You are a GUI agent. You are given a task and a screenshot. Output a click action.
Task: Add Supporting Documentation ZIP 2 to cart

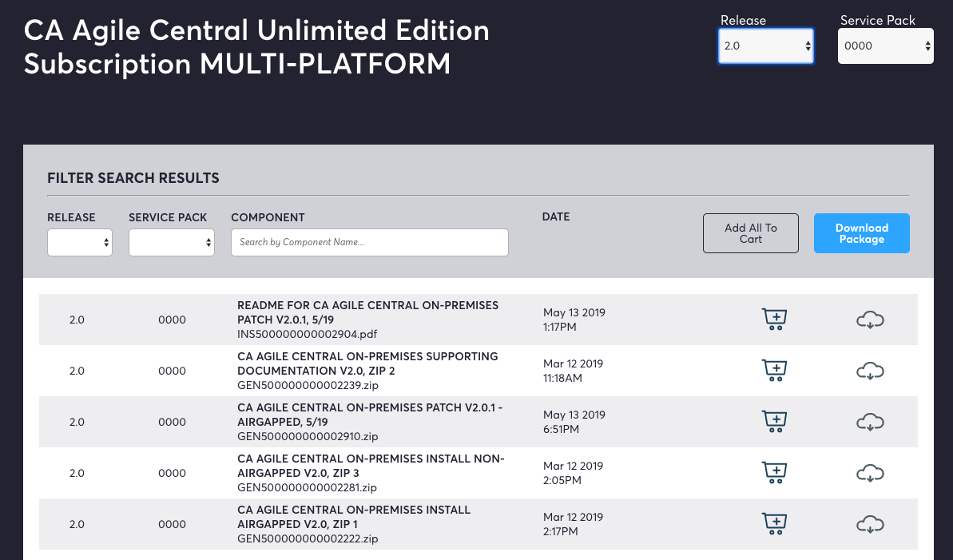[774, 371]
